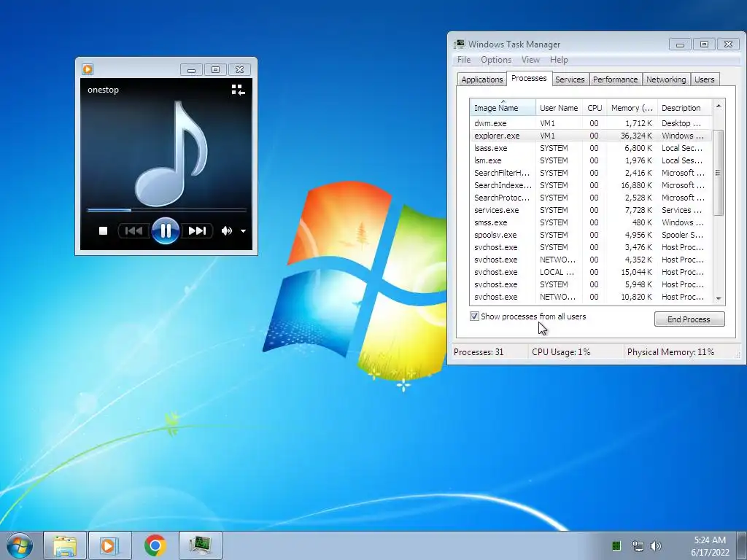Screen dimensions: 747x560
Task: Stop playback in Windows Media Player
Action: point(103,231)
